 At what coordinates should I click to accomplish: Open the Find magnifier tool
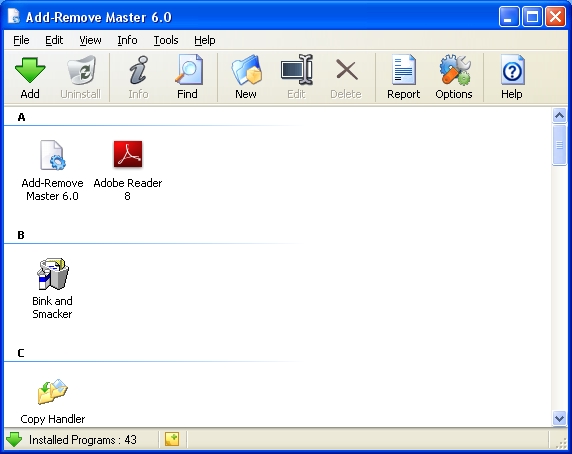tap(188, 69)
